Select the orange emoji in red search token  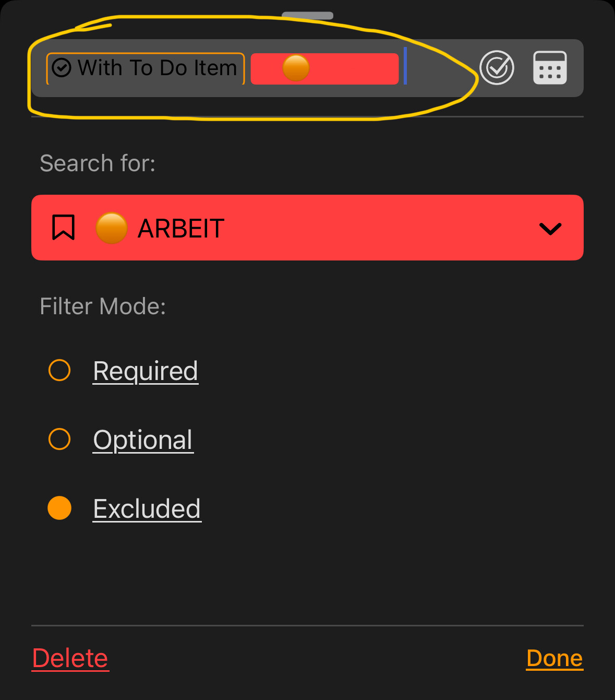[x=296, y=68]
